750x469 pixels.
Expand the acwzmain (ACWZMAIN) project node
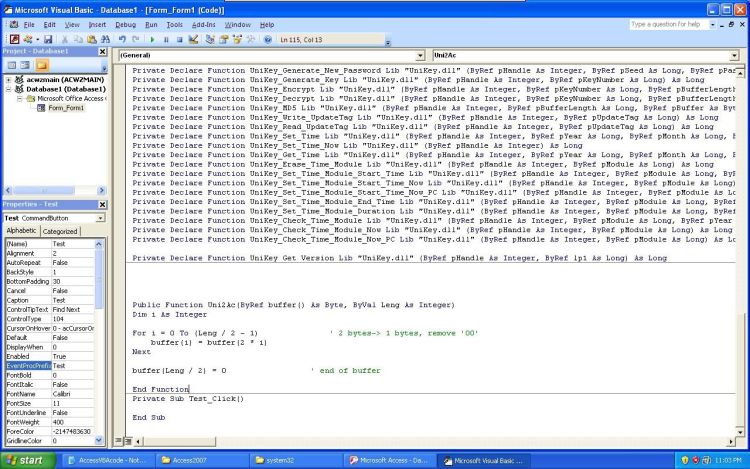click(8, 80)
